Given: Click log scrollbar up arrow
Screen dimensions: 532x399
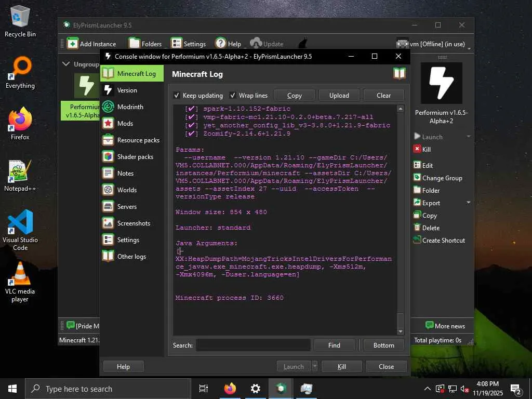Looking at the screenshot, I should click(401, 109).
